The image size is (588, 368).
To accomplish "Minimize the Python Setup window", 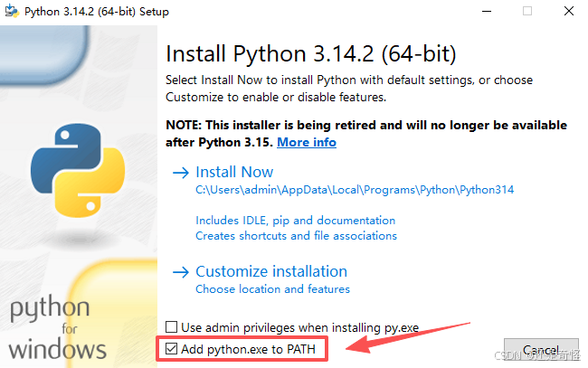I will (x=487, y=11).
